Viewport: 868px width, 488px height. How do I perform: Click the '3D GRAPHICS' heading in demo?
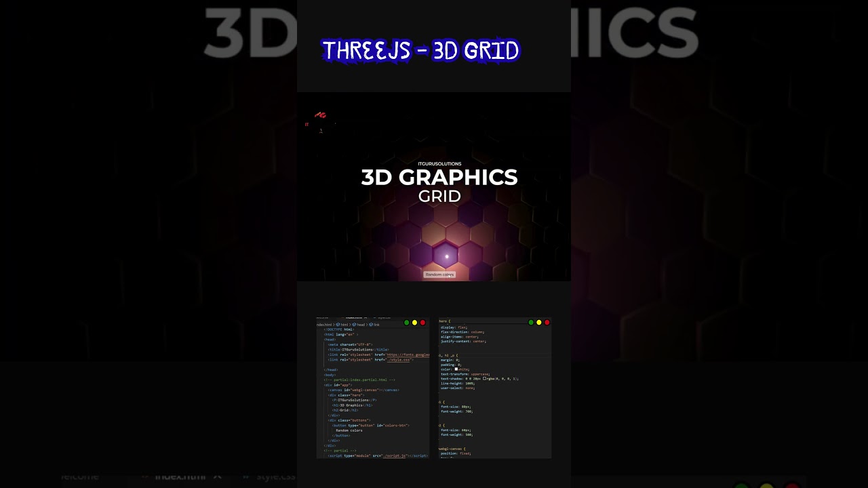pos(439,178)
